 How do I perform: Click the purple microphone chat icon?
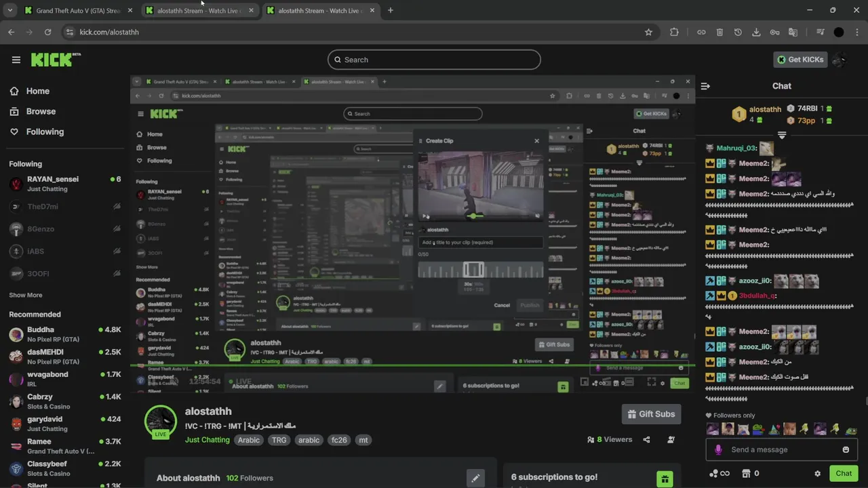click(x=719, y=449)
